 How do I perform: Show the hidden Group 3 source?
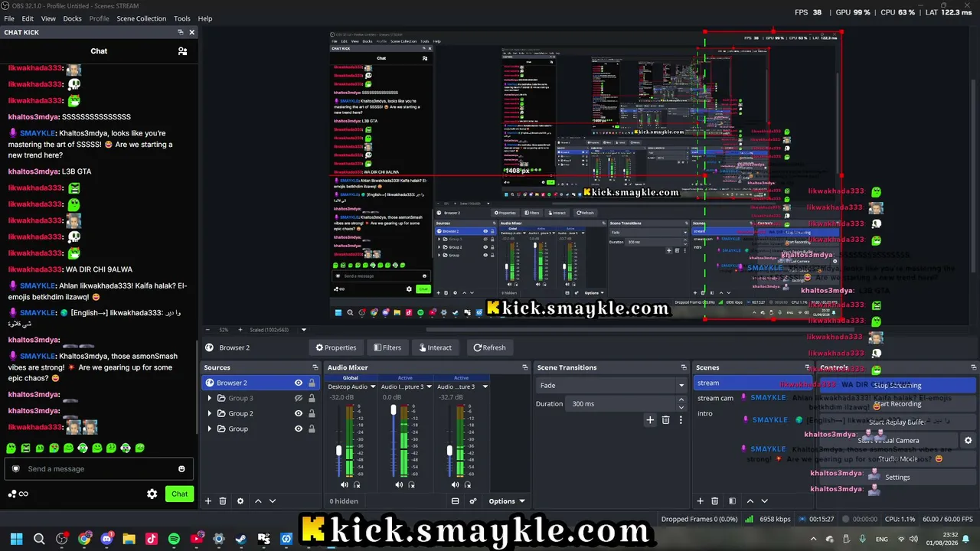299,398
